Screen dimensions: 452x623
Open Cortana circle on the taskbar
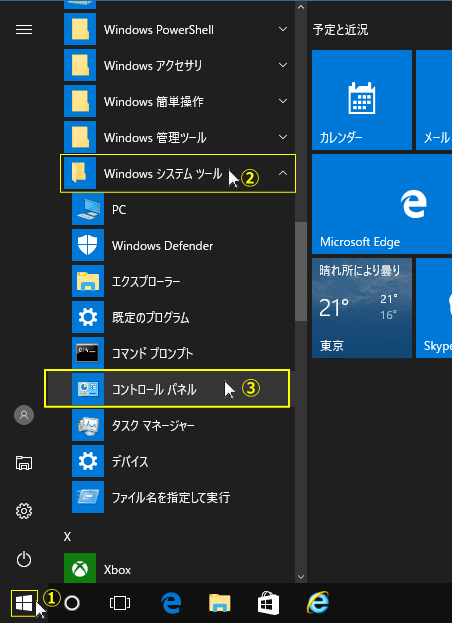[x=72, y=603]
